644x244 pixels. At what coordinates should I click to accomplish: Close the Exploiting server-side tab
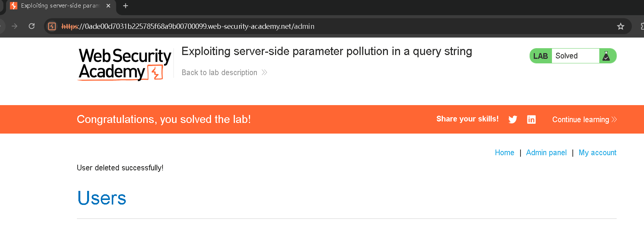(108, 6)
